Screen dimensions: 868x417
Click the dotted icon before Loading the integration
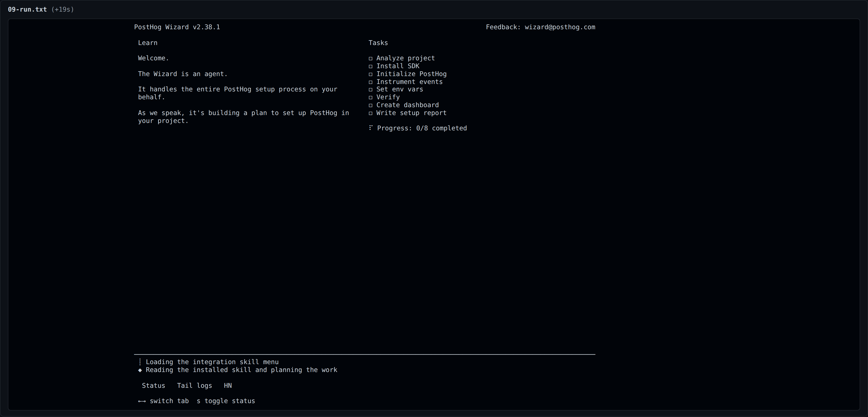pos(140,362)
